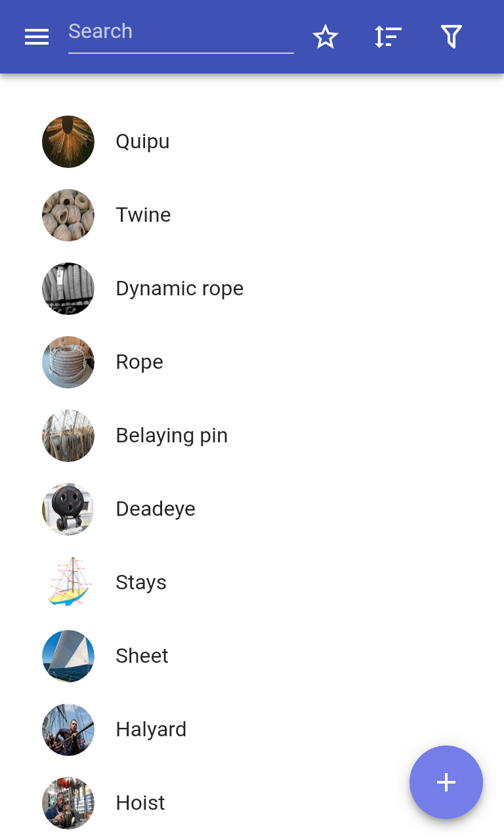This screenshot has height=840, width=504.
Task: Open the Twine list entry
Action: pyautogui.click(x=252, y=215)
